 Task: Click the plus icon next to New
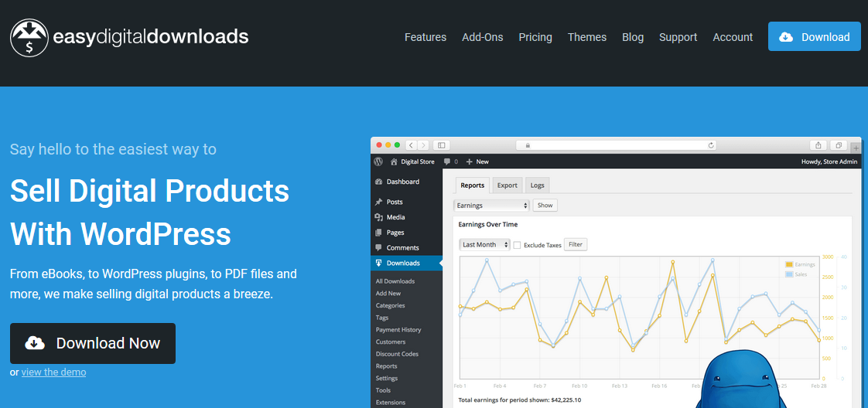pyautogui.click(x=469, y=161)
